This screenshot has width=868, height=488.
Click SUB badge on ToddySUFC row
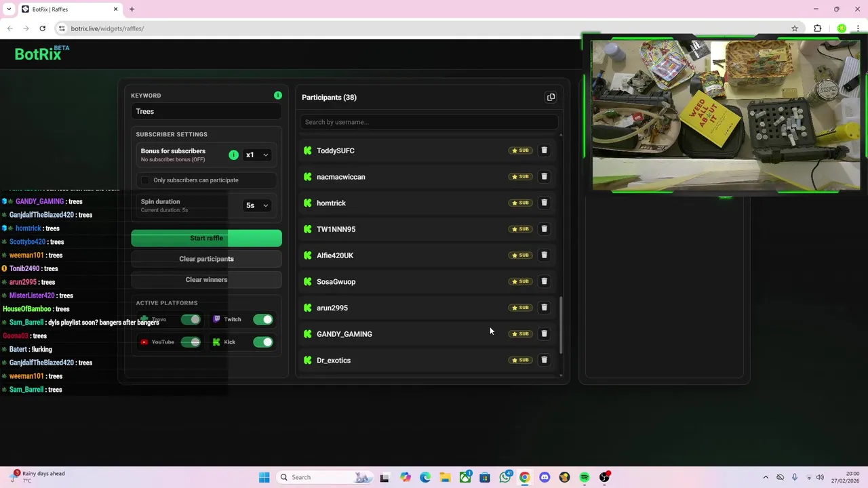520,150
